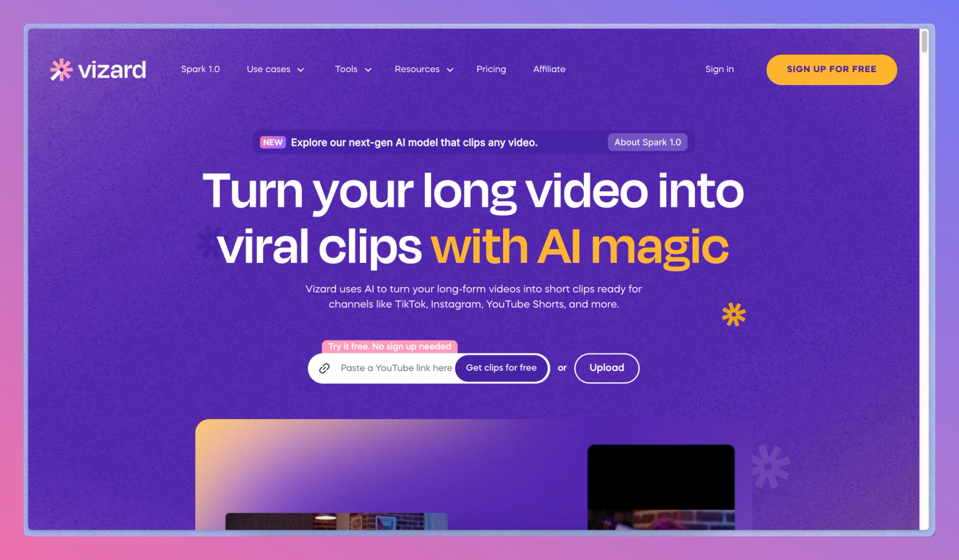The width and height of the screenshot is (959, 560).
Task: Click the NEW badge icon on announcement
Action: point(272,142)
